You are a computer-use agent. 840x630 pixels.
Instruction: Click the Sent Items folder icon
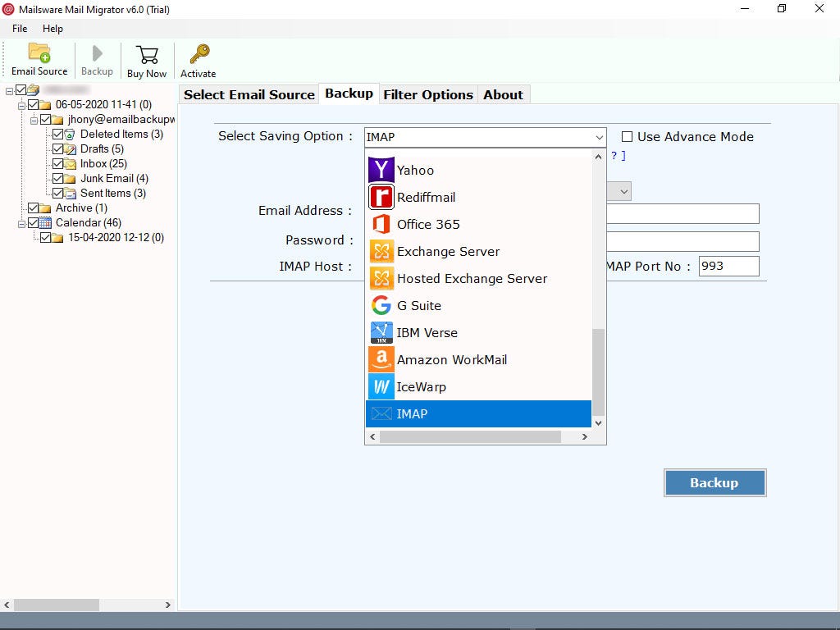tap(71, 194)
